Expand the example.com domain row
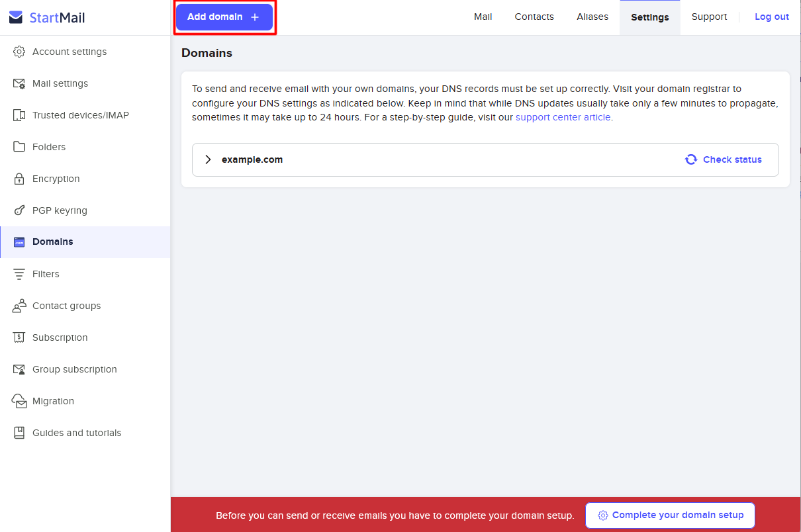Image resolution: width=801 pixels, height=532 pixels. (x=208, y=159)
